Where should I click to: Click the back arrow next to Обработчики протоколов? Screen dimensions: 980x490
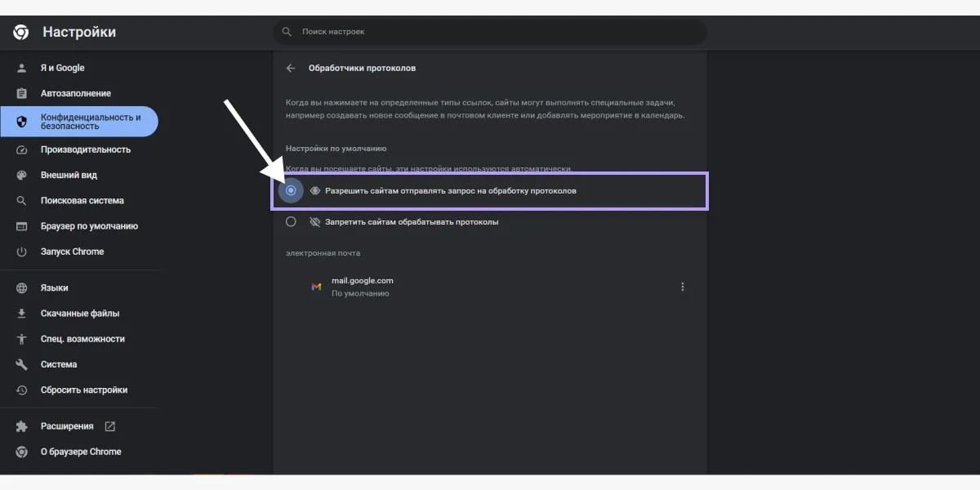291,69
